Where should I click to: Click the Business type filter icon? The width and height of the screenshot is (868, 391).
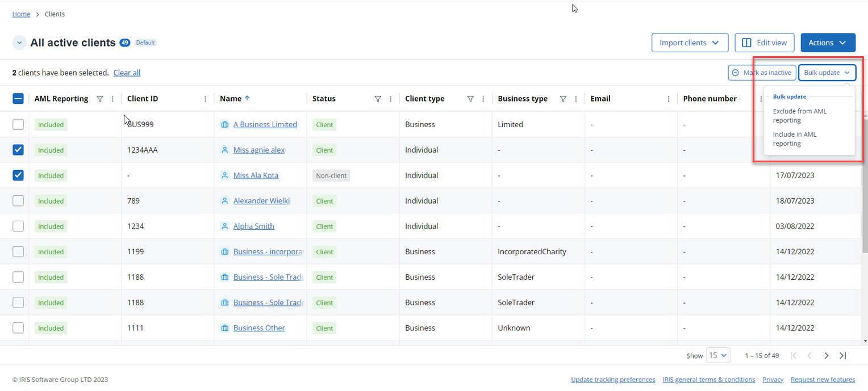coord(563,99)
